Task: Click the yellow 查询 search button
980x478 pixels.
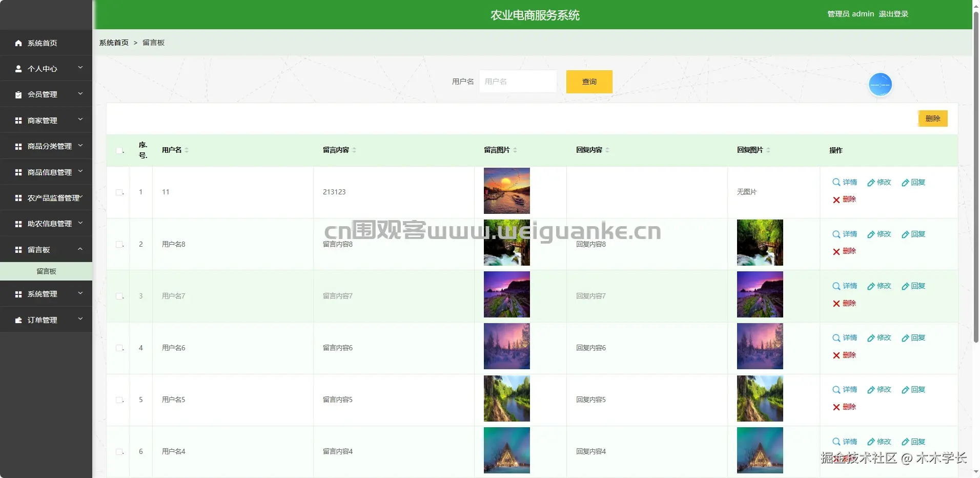Action: (588, 82)
